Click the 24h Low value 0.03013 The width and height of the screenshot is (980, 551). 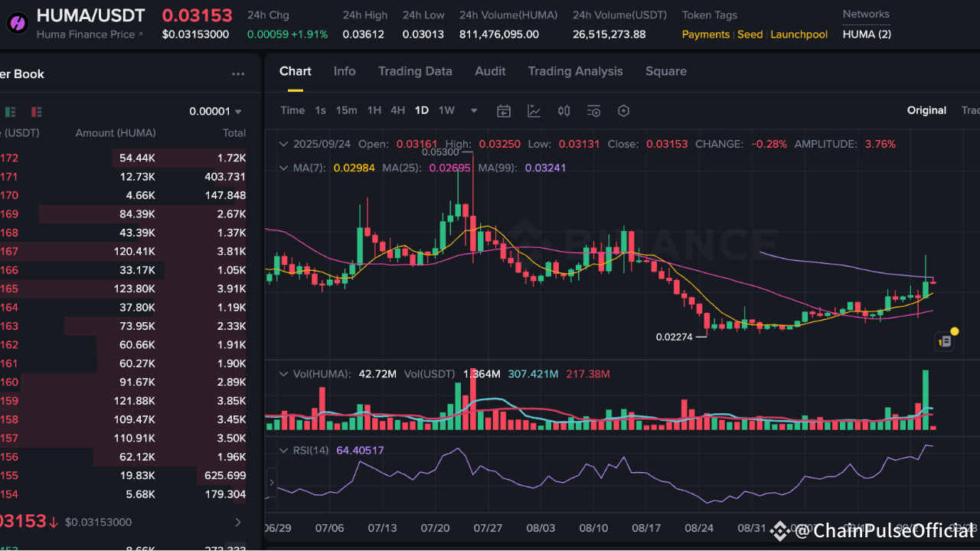(x=423, y=34)
